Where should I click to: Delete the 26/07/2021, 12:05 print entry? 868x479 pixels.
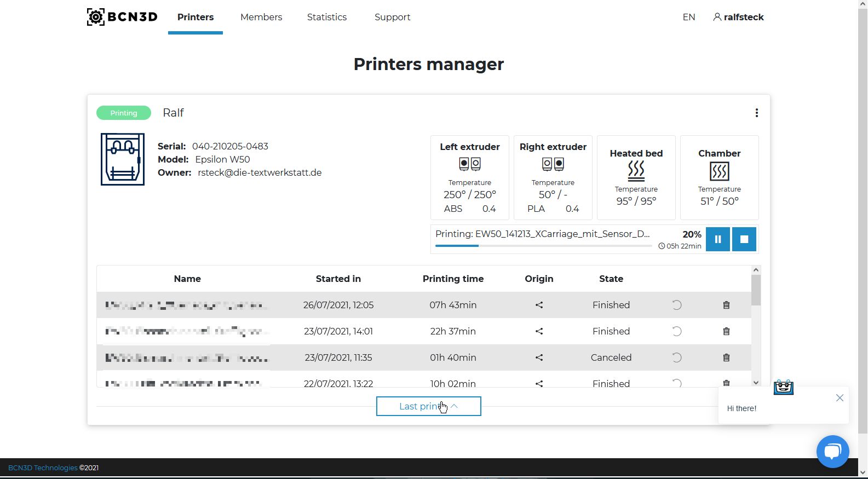click(x=726, y=305)
